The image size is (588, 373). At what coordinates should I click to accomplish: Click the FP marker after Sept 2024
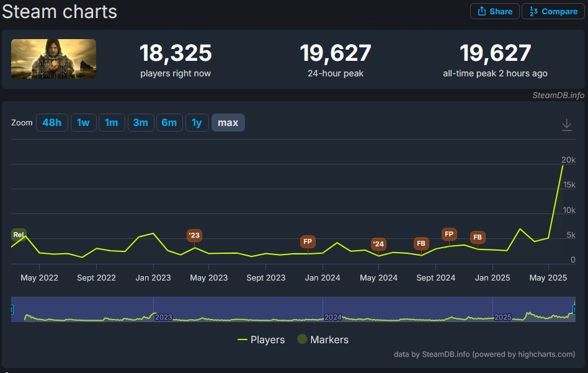[449, 234]
